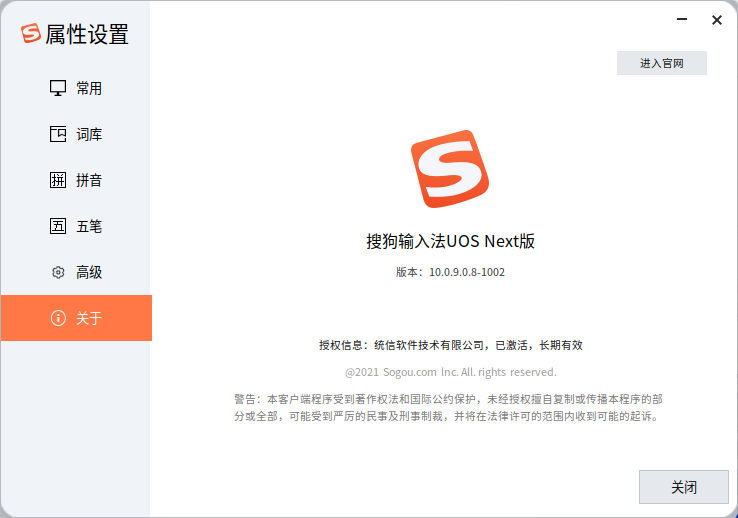
Task: Click the 拼 pinyin icon in sidebar
Action: (58, 180)
